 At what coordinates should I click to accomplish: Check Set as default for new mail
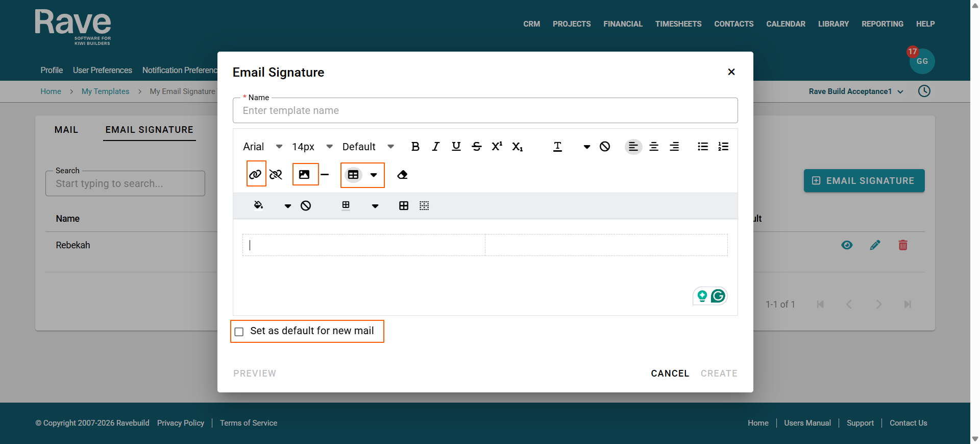click(239, 332)
